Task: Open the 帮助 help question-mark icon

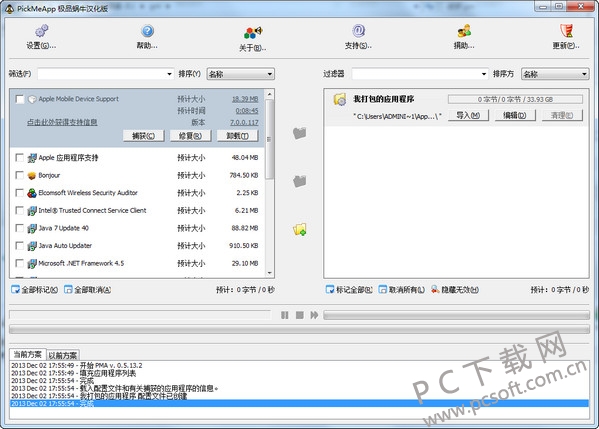Action: coord(147,31)
